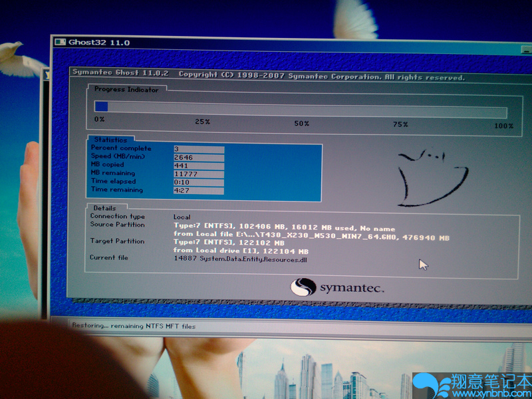532x399 pixels.
Task: Click the current file System.Data.Entity.Resources.dll
Action: [241, 259]
